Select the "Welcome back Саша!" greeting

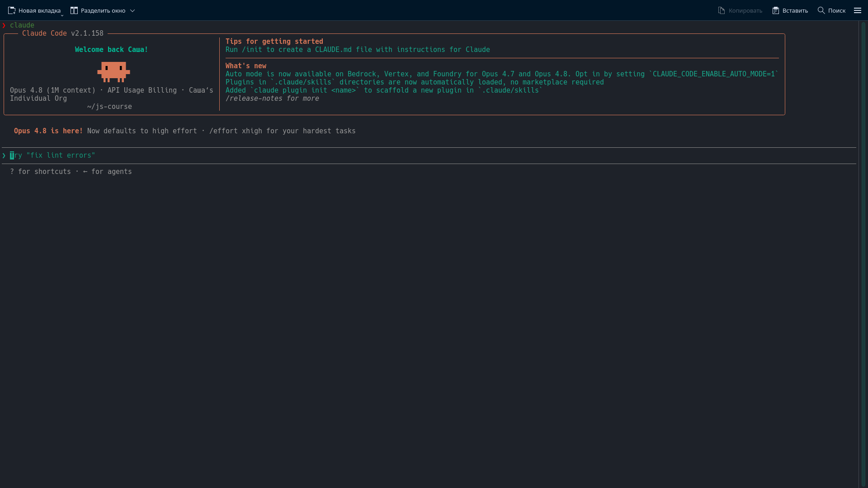coord(112,50)
